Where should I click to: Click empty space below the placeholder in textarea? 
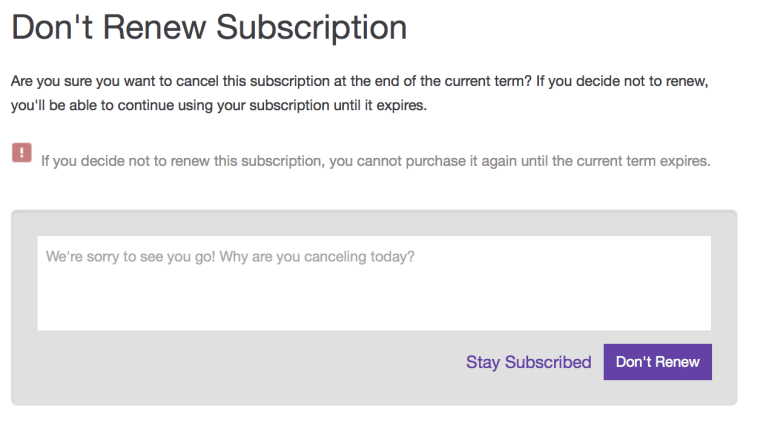374,301
